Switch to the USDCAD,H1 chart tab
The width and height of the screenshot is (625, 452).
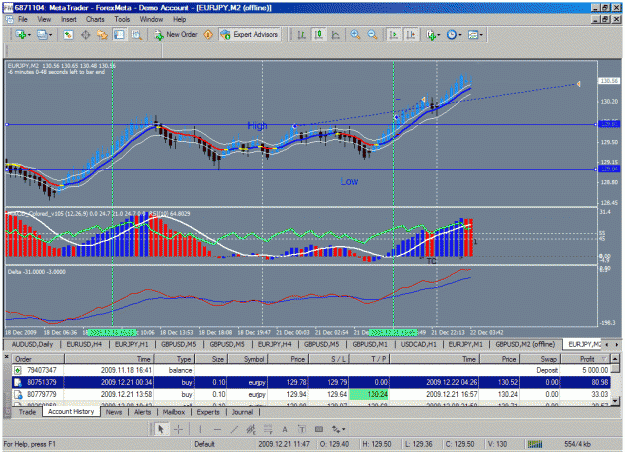pos(419,344)
